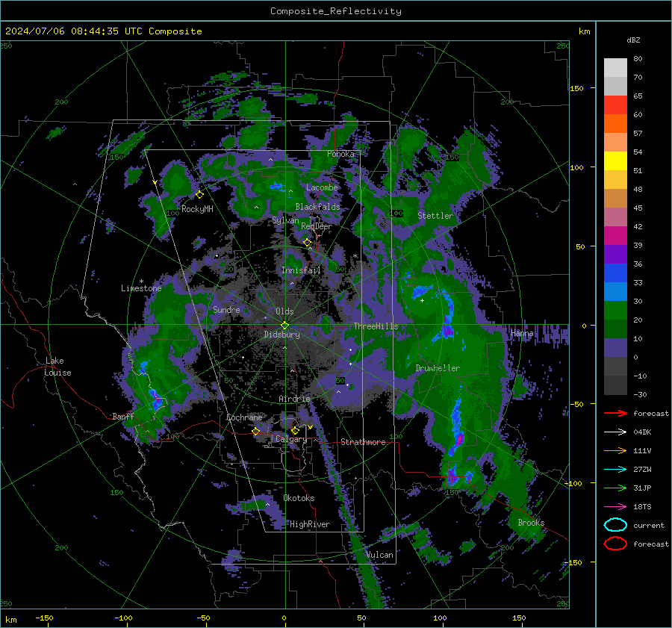Click the Didsbury city label
This screenshot has height=628, width=672.
pos(281,335)
